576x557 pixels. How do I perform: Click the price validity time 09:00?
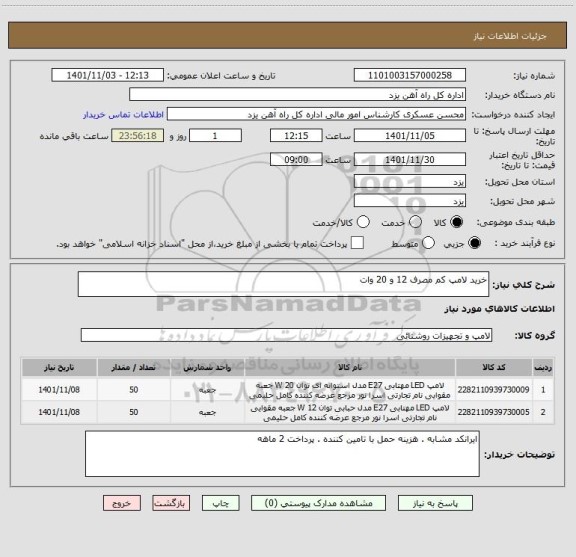tap(296, 159)
